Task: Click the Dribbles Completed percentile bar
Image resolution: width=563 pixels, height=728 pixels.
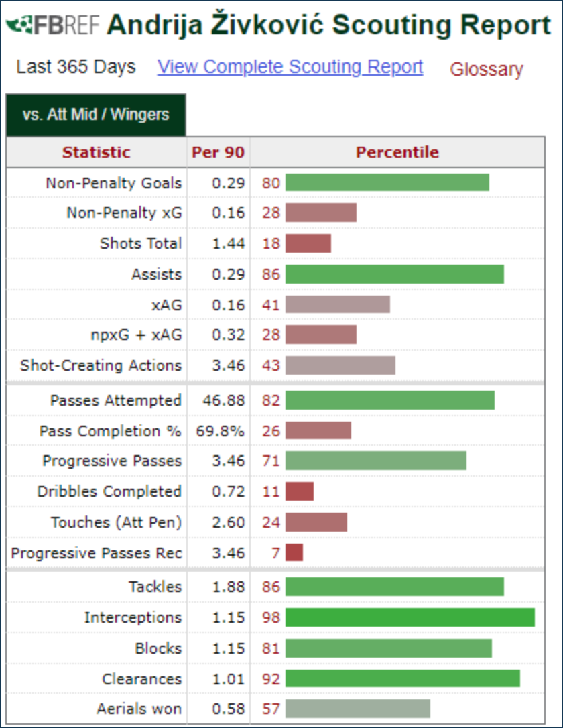Action: [300, 491]
